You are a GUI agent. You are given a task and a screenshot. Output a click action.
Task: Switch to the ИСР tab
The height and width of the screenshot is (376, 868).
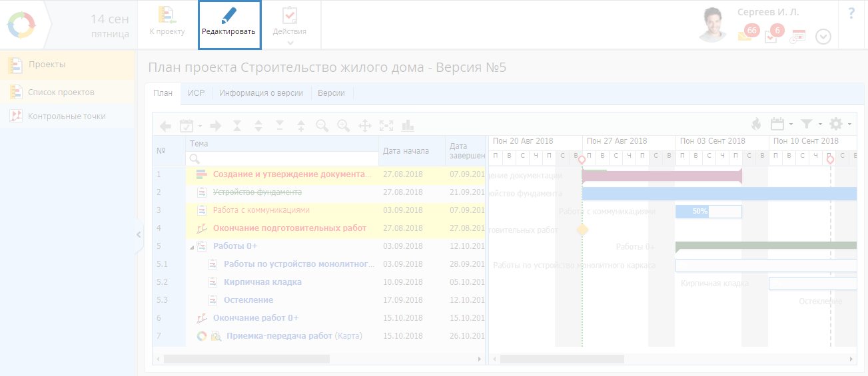[196, 93]
